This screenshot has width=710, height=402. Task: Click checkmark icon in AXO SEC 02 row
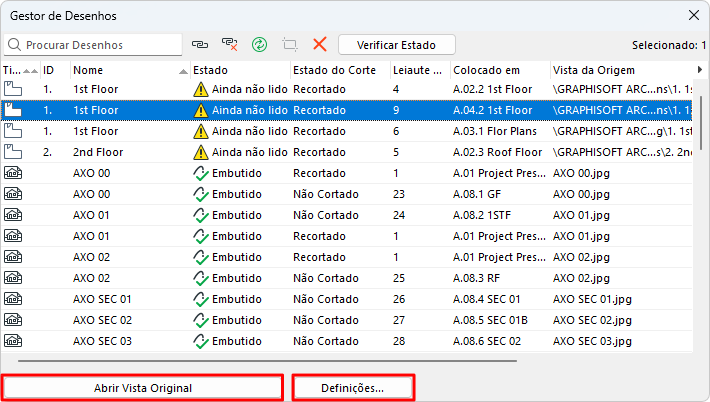201,320
